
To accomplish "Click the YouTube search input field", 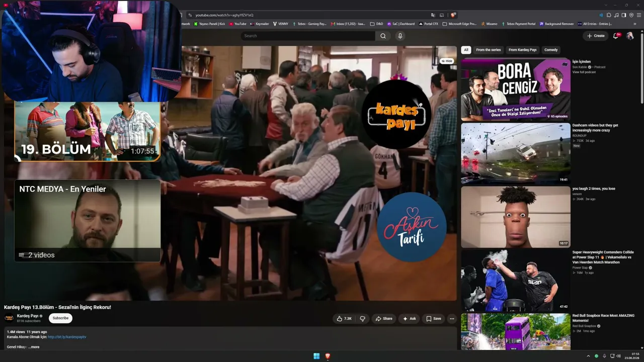I will (x=308, y=36).
